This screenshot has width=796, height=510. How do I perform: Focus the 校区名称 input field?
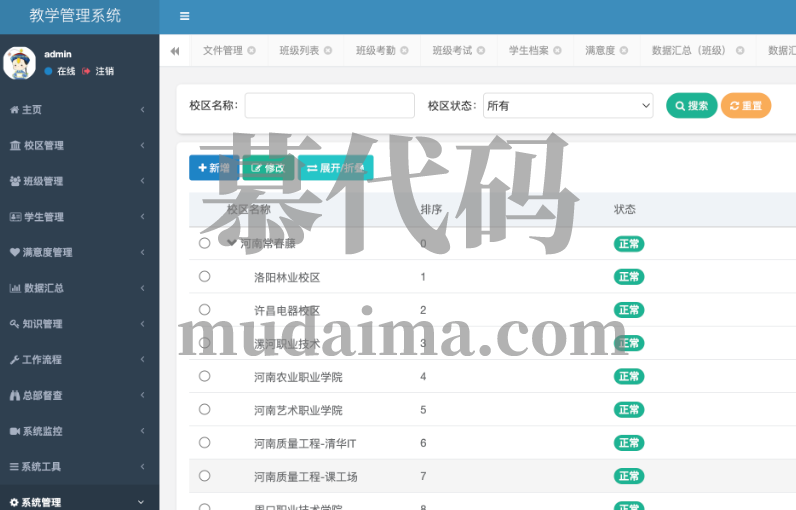(329, 106)
